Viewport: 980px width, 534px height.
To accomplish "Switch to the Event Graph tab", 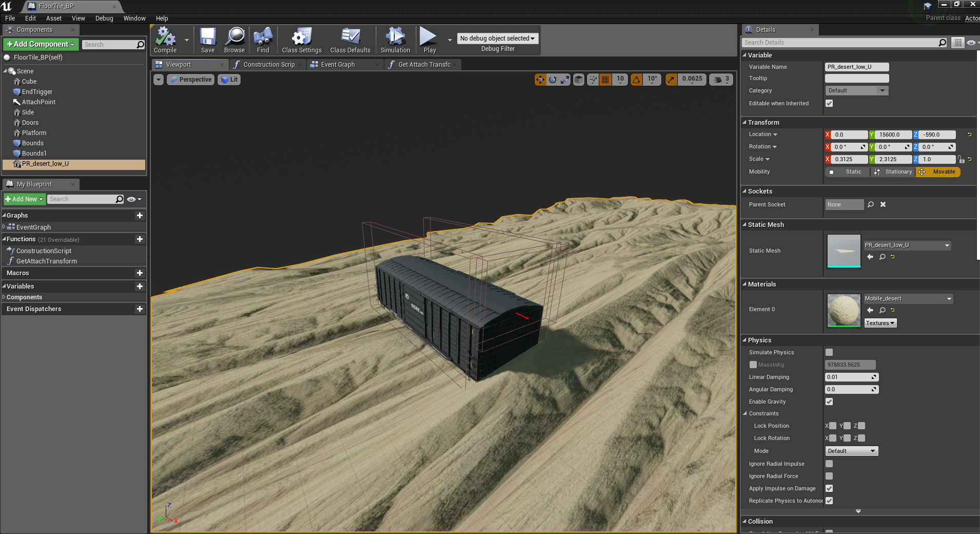I will click(x=338, y=65).
